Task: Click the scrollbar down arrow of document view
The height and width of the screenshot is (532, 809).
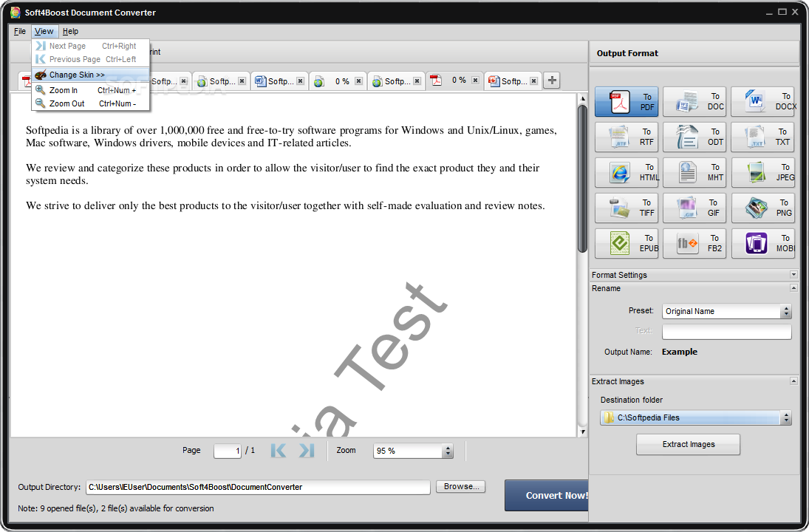Action: click(582, 432)
